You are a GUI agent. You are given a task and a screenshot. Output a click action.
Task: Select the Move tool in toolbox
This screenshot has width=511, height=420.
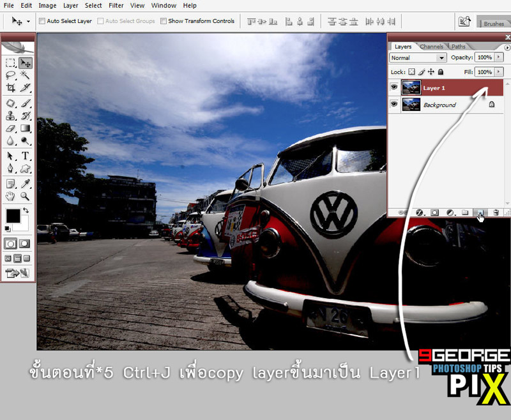click(x=25, y=63)
